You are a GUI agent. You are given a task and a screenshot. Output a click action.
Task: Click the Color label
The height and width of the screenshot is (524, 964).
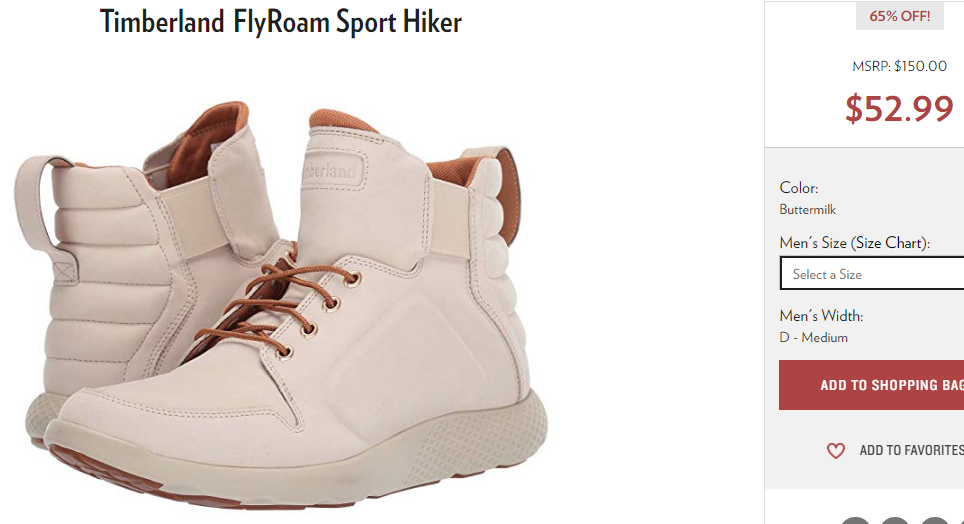click(x=799, y=188)
